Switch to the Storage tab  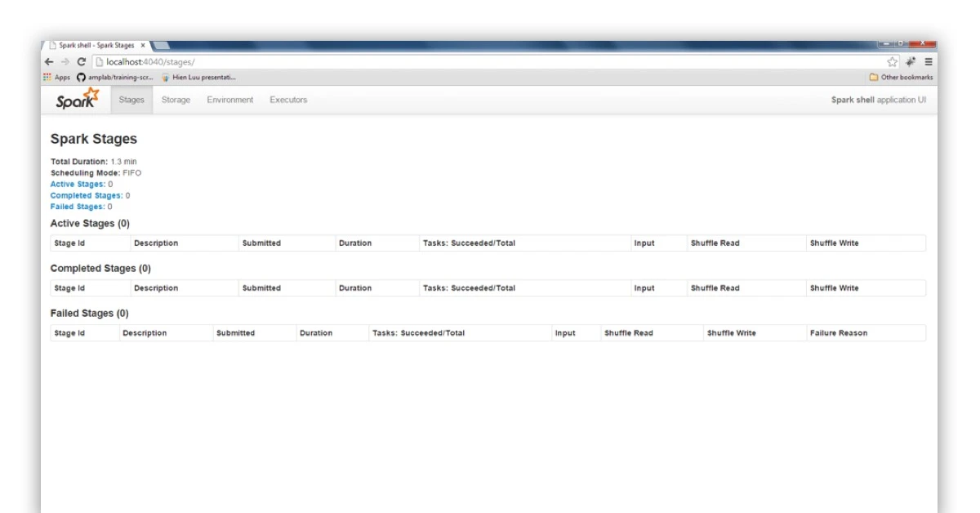coord(176,100)
